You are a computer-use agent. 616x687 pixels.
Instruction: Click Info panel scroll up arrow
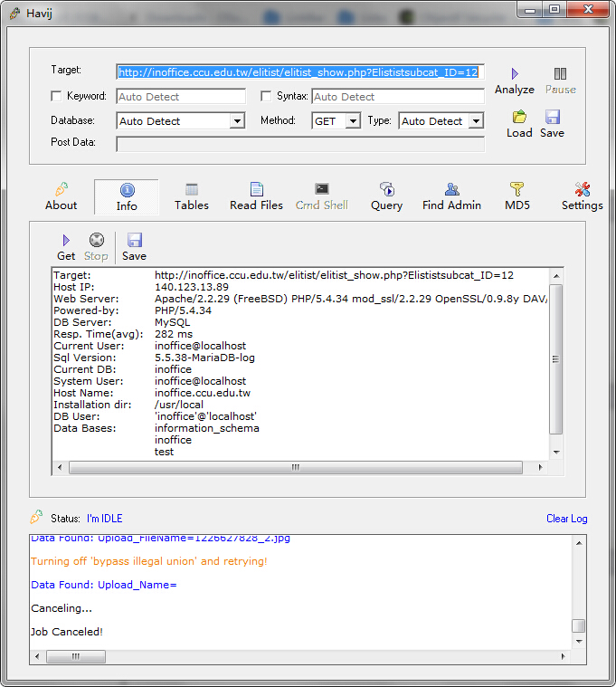556,276
